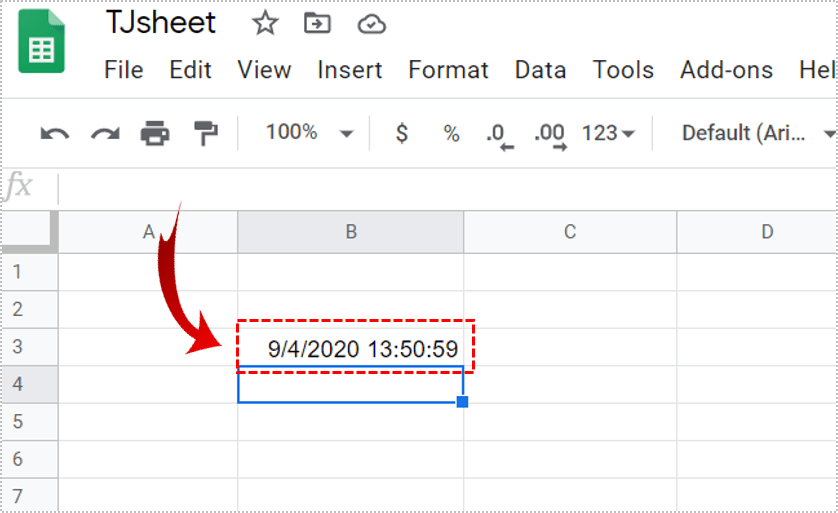
Task: Open the 100% zoom dropdown
Action: click(310, 133)
